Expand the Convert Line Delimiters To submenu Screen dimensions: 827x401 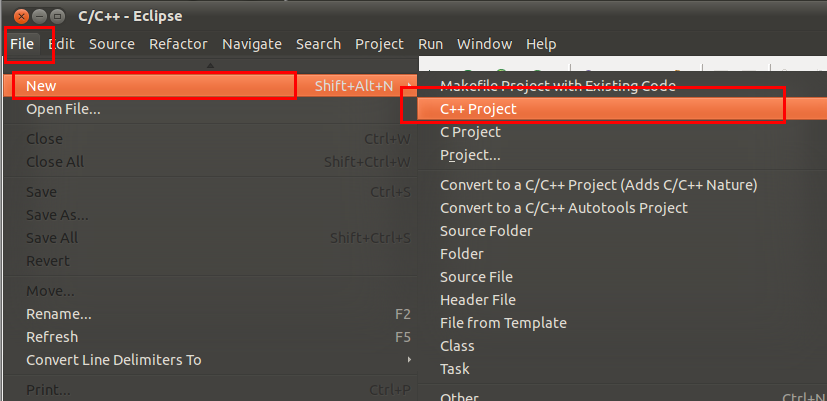coord(113,360)
